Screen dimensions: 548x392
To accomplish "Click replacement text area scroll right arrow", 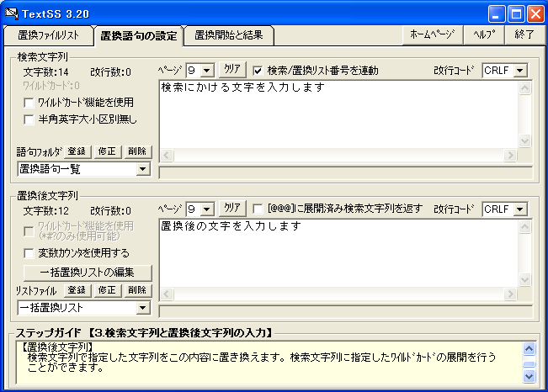I will (510, 294).
